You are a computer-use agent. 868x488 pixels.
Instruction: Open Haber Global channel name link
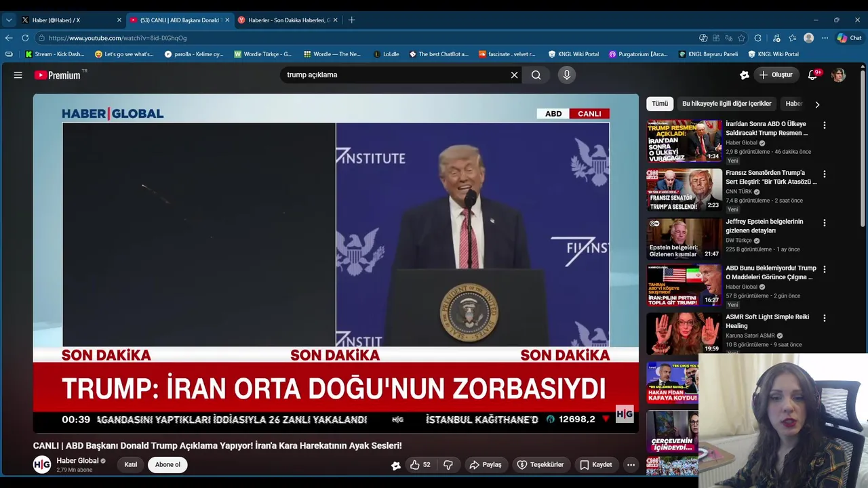[x=77, y=461]
